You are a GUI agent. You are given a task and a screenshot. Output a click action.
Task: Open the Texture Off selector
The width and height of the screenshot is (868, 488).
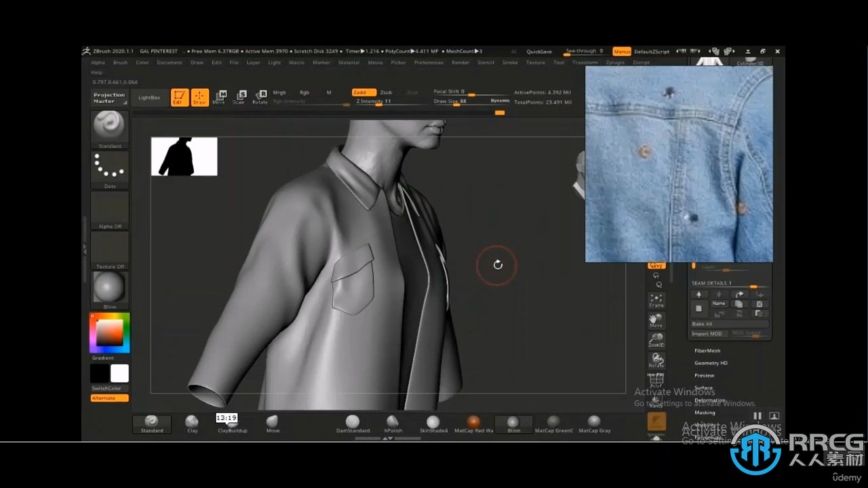pos(110,250)
